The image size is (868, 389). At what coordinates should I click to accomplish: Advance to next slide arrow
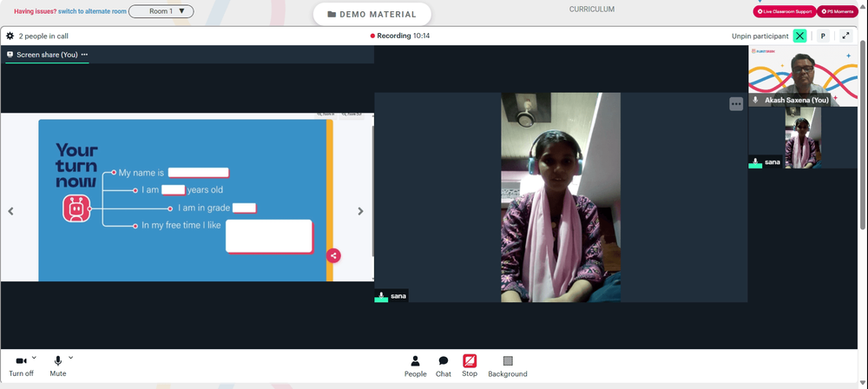(x=360, y=211)
